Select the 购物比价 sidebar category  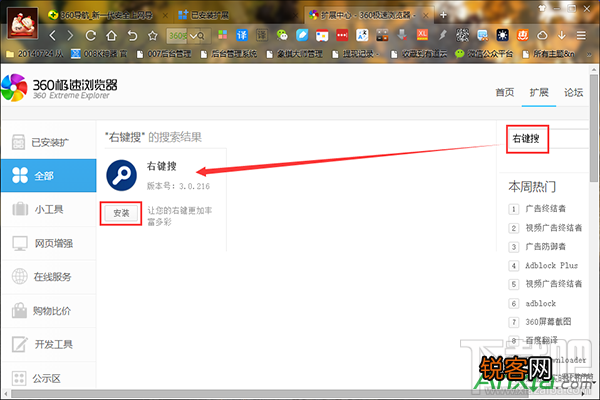point(49,310)
